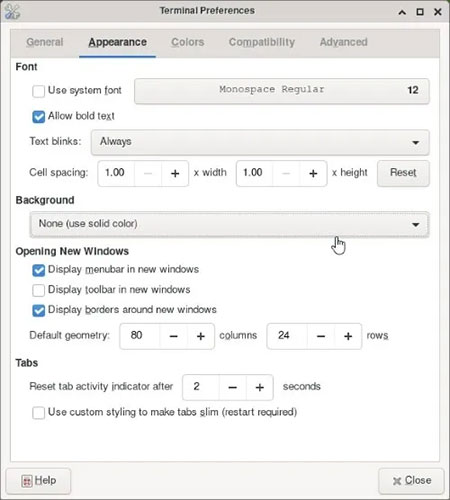450x500 pixels.
Task: Increase tab activity reset seconds with plus
Action: (260, 387)
